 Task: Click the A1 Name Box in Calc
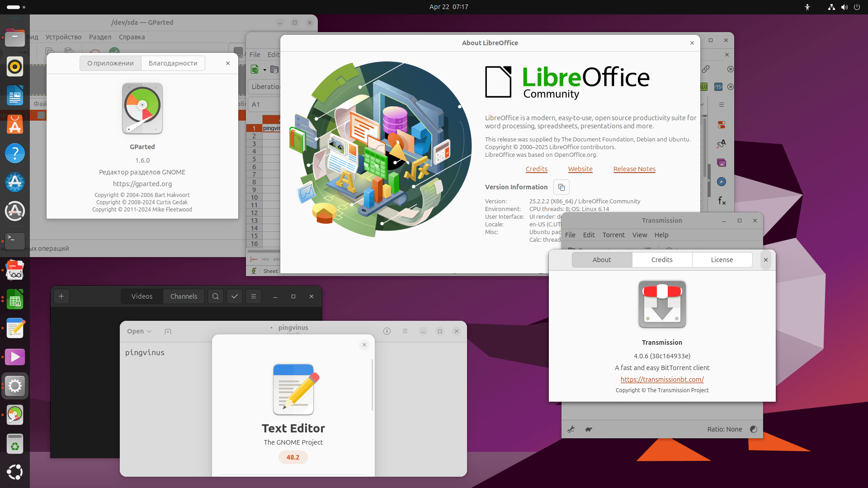(264, 104)
